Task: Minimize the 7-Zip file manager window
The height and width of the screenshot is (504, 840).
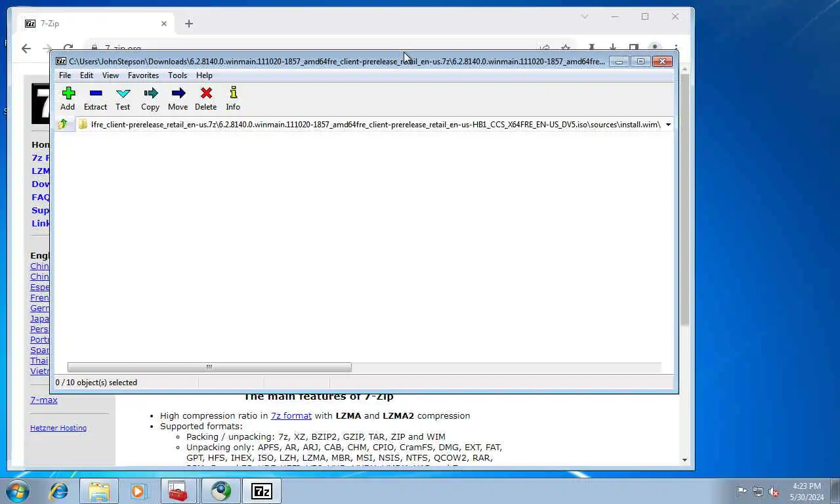Action: pos(618,62)
